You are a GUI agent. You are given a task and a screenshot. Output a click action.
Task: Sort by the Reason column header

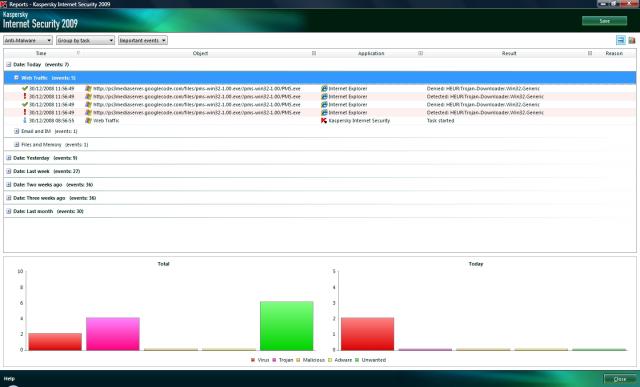[614, 53]
